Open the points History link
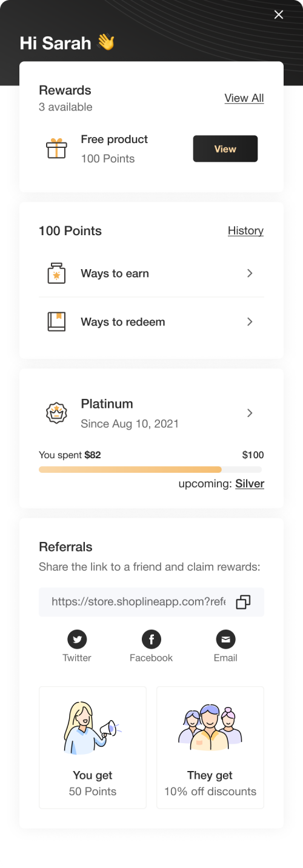Screen dimensions: 303x868 click(245, 231)
